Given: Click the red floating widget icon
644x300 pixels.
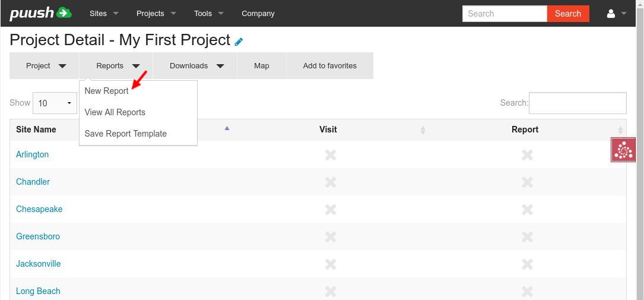Looking at the screenshot, I should [x=623, y=150].
